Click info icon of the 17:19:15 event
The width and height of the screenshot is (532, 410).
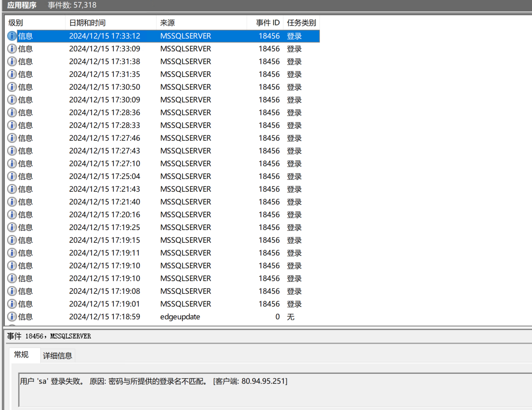tap(12, 240)
